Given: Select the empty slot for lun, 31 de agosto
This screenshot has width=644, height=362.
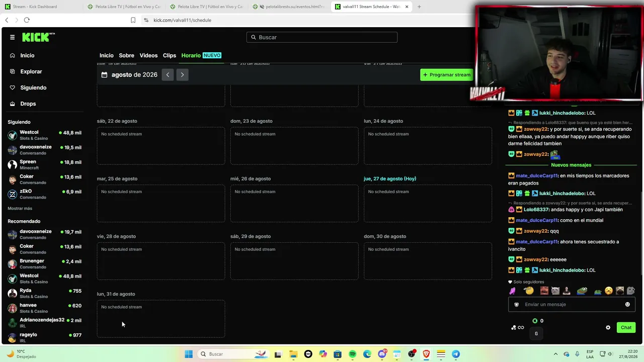Looking at the screenshot, I should pyautogui.click(x=161, y=319).
